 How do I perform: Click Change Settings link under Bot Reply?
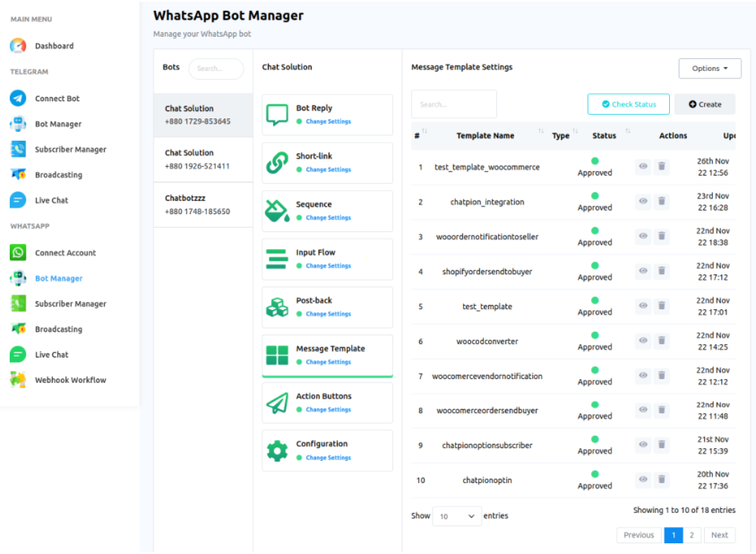[x=329, y=122]
